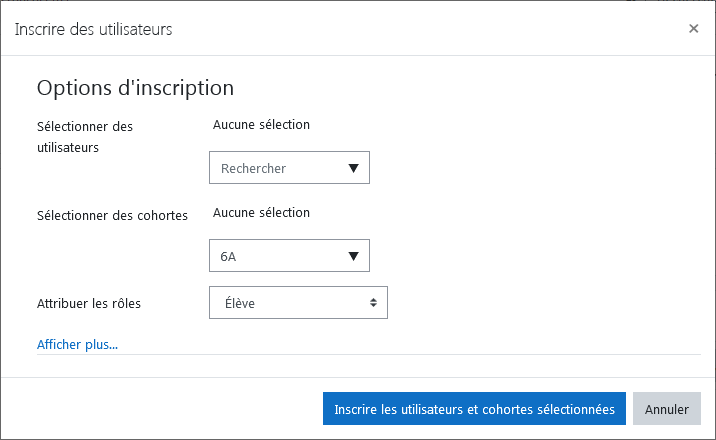Close the Inscrire des utilisateurs dialog

click(694, 29)
